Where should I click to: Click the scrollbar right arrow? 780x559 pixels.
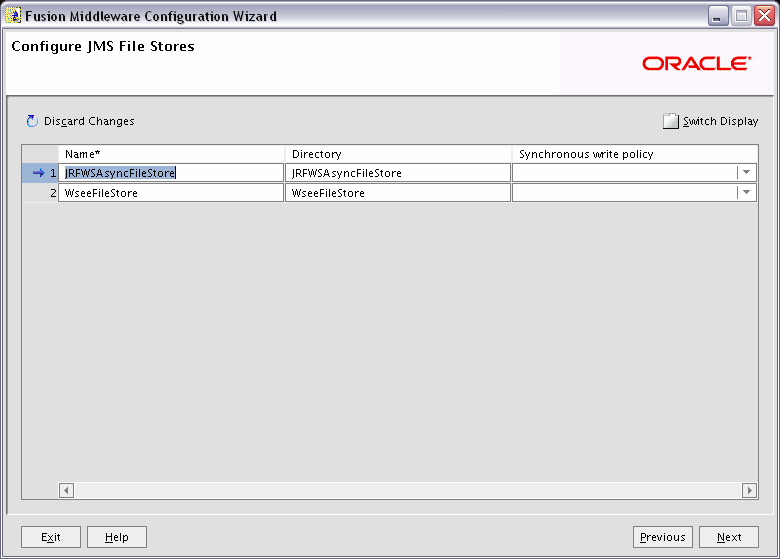point(750,490)
